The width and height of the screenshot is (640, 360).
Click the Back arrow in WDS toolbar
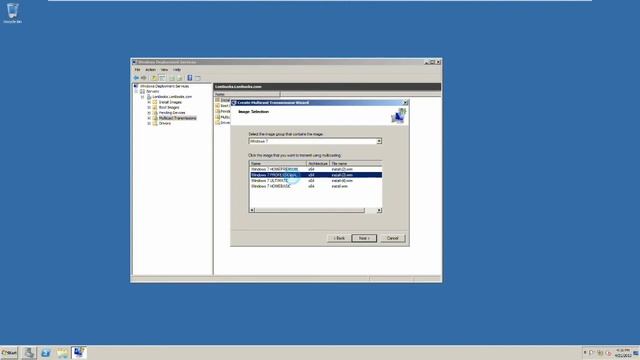136,78
